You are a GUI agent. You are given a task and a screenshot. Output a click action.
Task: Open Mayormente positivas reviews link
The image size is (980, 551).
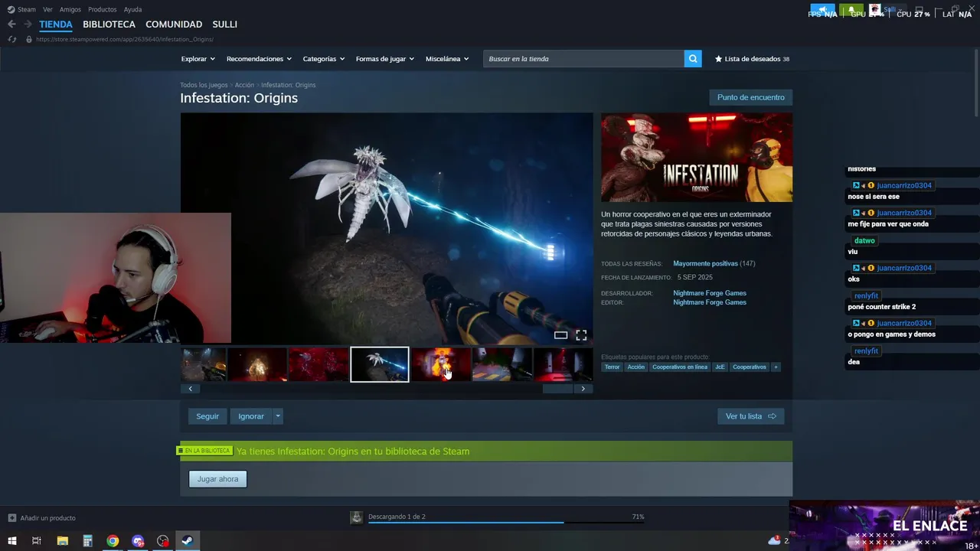pyautogui.click(x=705, y=263)
